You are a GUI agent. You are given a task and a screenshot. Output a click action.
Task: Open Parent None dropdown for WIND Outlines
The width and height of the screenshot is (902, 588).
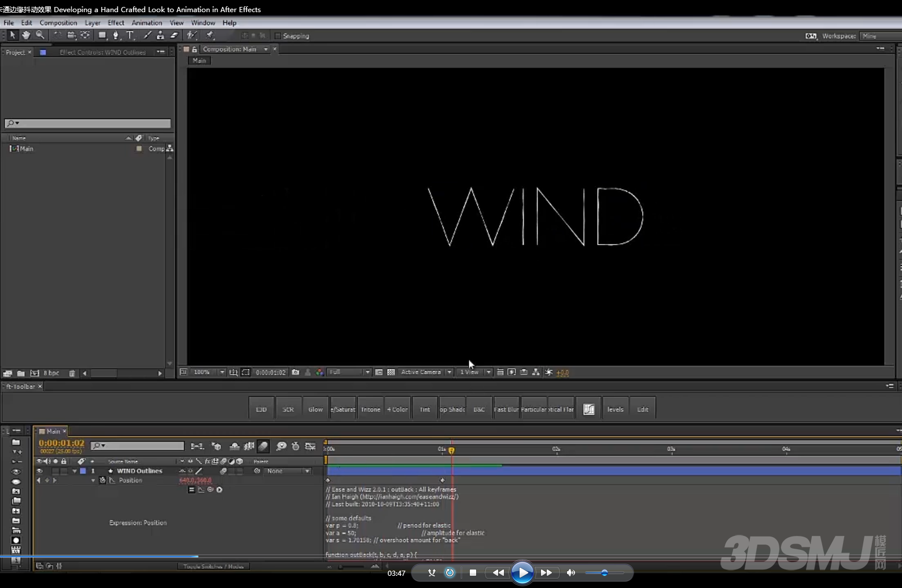288,471
